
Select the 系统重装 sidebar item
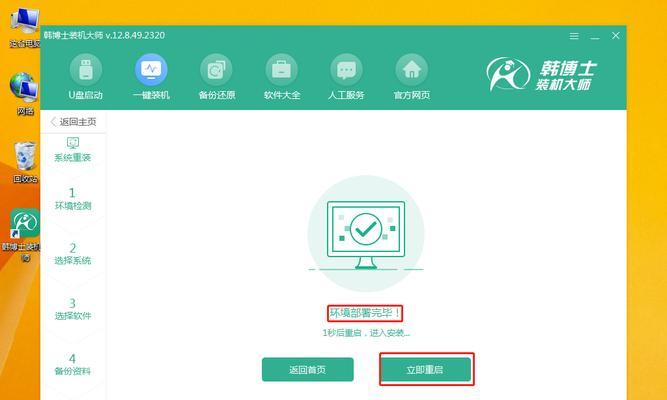73,150
